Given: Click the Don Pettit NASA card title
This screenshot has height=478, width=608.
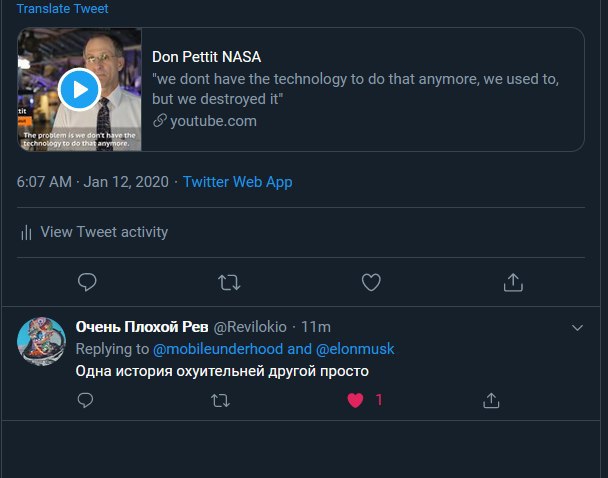Looking at the screenshot, I should pyautogui.click(x=206, y=57).
